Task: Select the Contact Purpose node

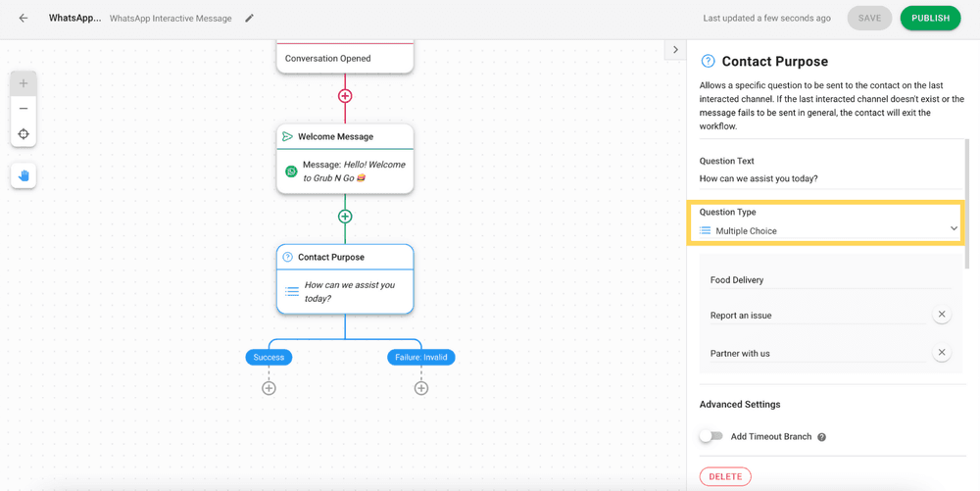Action: pyautogui.click(x=345, y=279)
